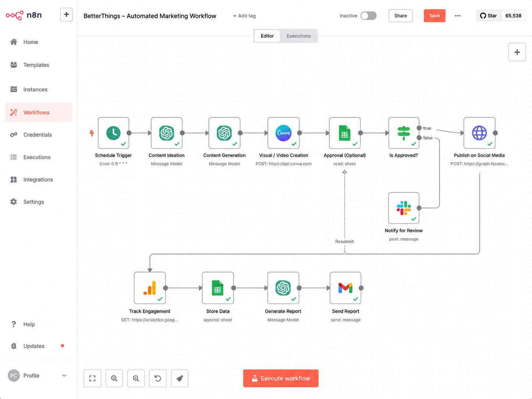Open Integrations in sidebar
The height and width of the screenshot is (399, 532).
(39, 180)
